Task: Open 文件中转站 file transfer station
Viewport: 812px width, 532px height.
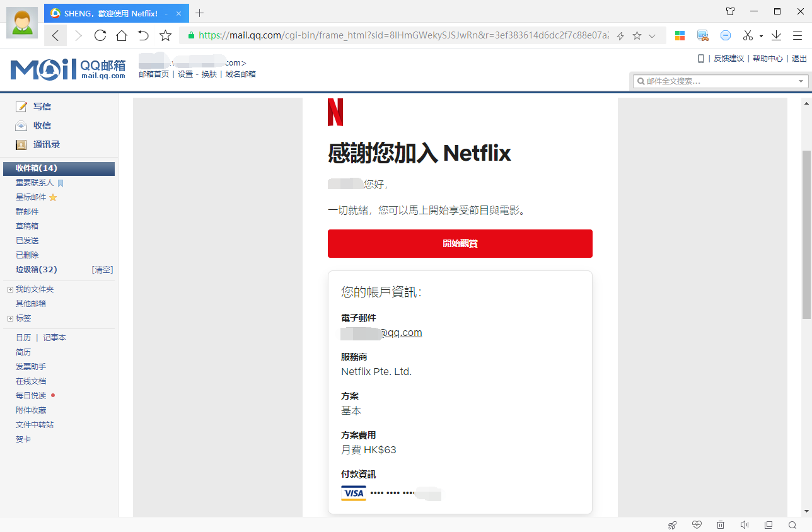Action: (35, 425)
